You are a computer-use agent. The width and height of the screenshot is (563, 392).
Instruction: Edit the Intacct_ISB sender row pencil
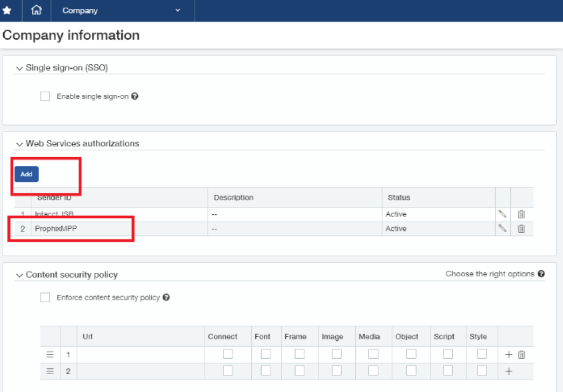(502, 214)
